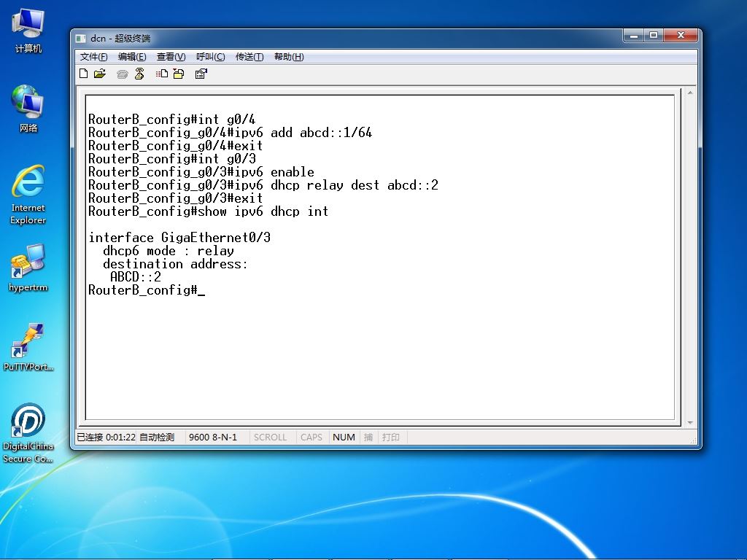The width and height of the screenshot is (747, 560).
Task: Click the 'ipv6 add abcd::1/64' command line
Action: (230, 133)
